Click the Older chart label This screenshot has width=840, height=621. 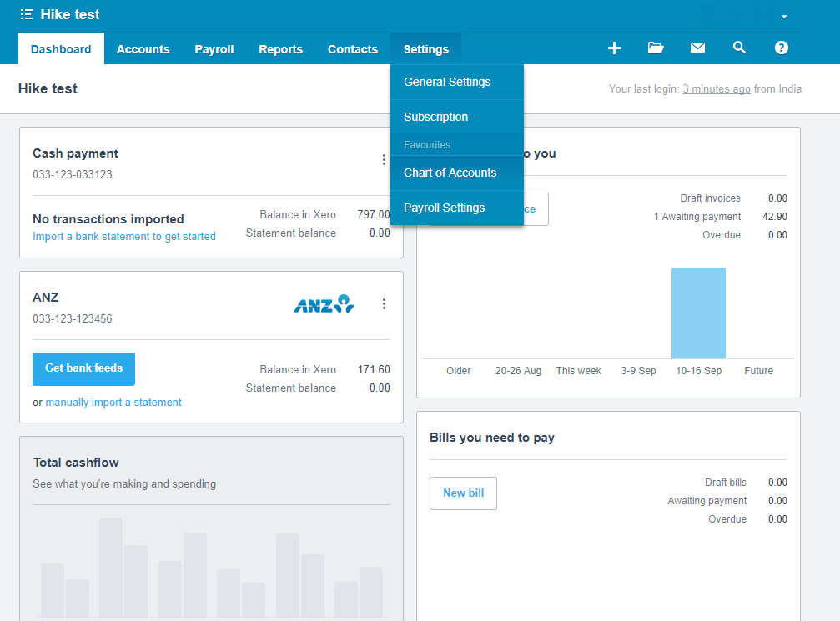pos(459,370)
